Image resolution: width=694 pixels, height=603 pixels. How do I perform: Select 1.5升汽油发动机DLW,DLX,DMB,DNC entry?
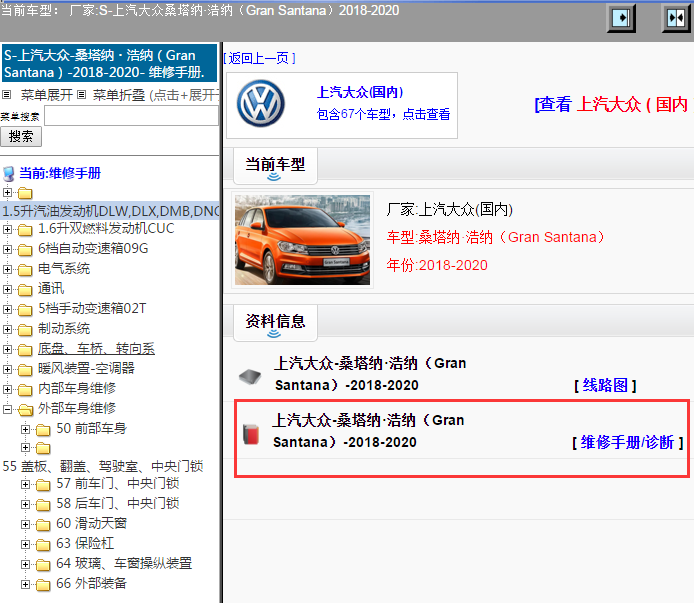pos(111,211)
